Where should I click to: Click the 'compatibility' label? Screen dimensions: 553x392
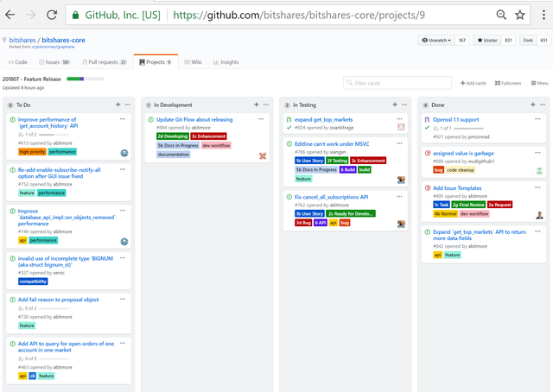pyautogui.click(x=33, y=281)
